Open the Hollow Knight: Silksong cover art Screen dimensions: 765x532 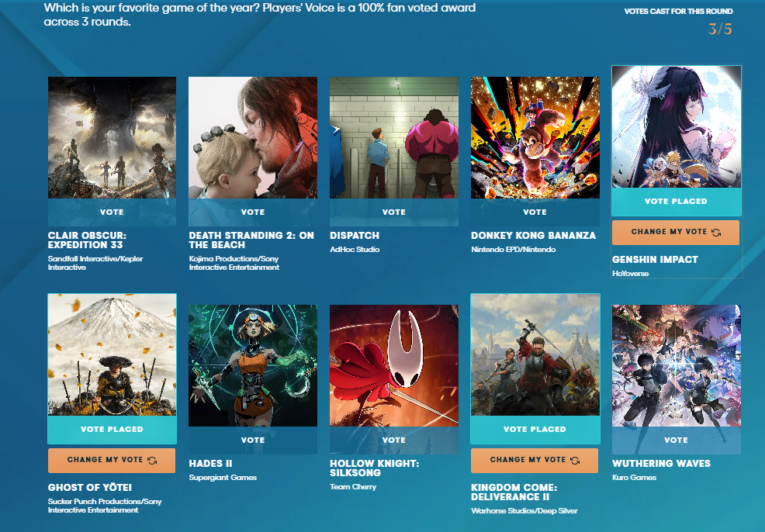(393, 366)
